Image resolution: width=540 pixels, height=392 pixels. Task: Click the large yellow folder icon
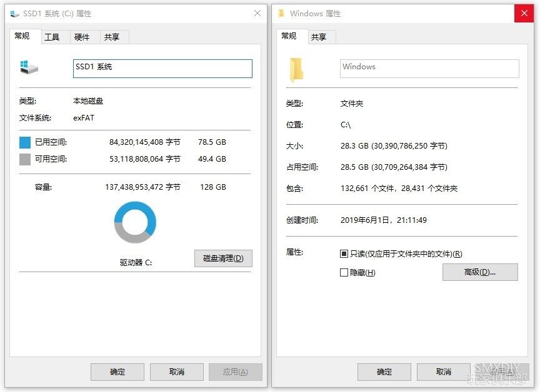coord(296,70)
